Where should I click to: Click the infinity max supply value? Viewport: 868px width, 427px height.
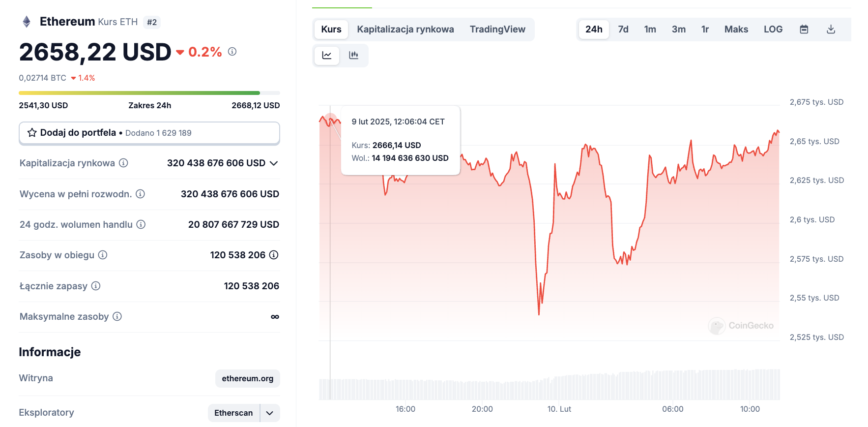point(275,317)
